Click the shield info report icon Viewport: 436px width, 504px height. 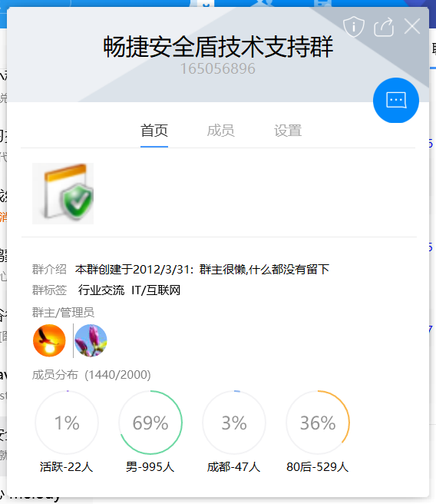click(x=354, y=26)
